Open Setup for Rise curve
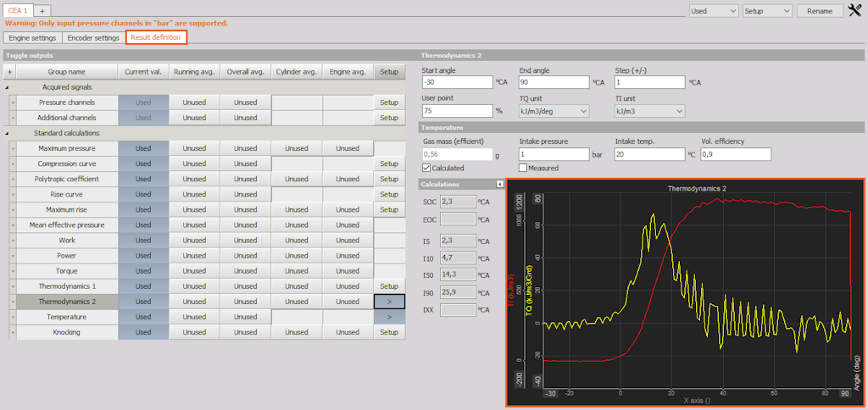Image resolution: width=868 pixels, height=410 pixels. click(x=389, y=194)
